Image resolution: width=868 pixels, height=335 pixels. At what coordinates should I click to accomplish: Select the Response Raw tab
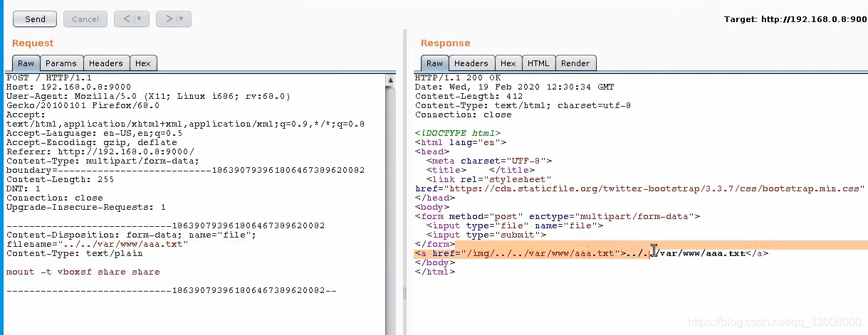pos(434,63)
